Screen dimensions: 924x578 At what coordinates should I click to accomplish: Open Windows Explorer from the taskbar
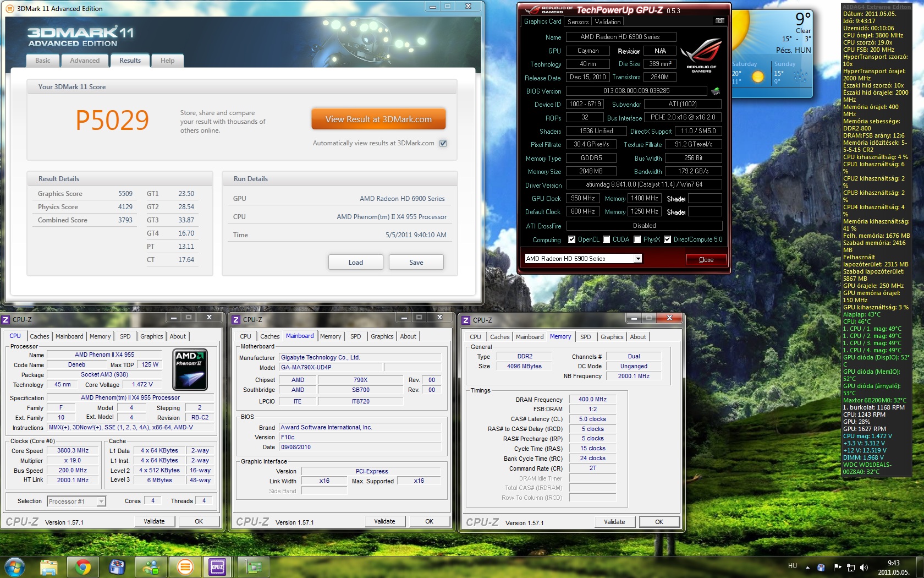[49, 566]
